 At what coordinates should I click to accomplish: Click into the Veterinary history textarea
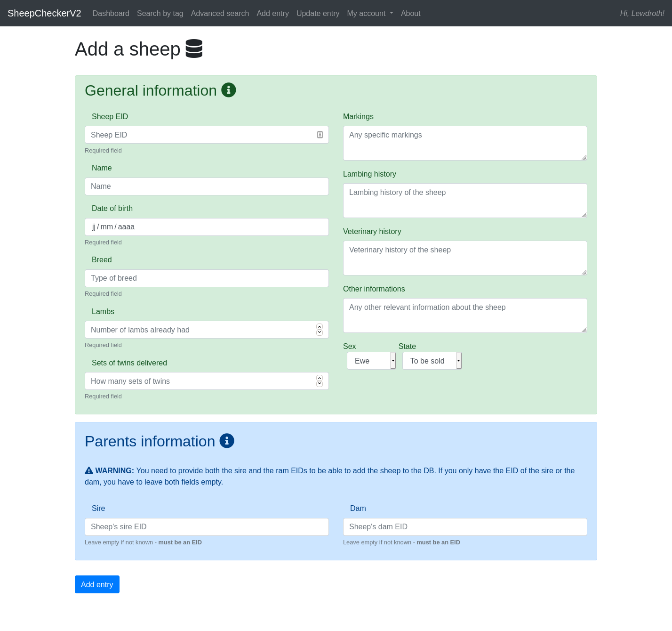[464, 258]
